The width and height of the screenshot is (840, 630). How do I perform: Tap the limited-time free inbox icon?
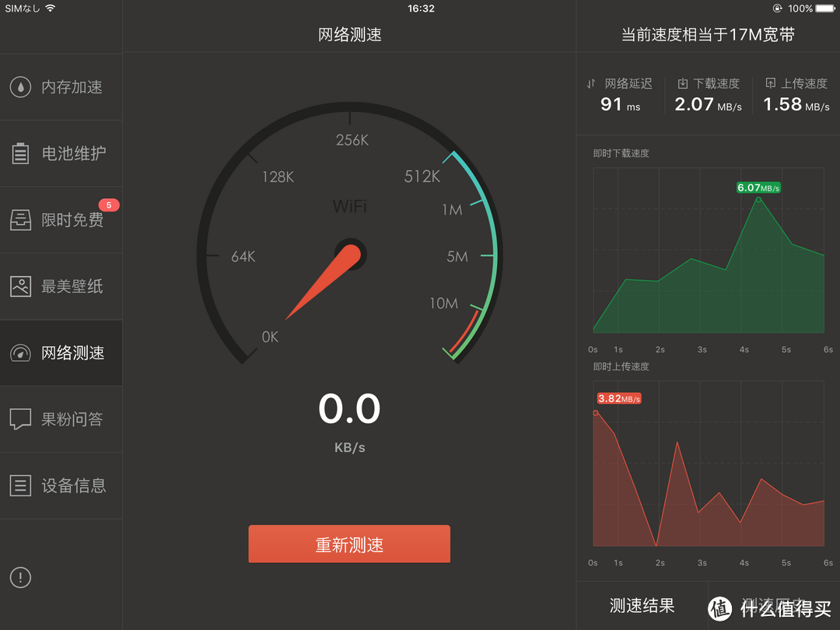tap(20, 219)
